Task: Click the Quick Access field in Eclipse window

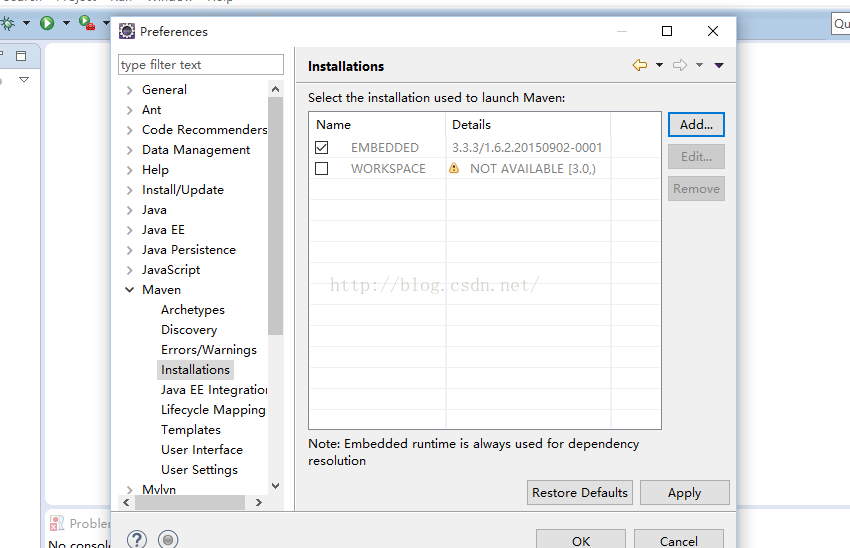Action: (841, 24)
